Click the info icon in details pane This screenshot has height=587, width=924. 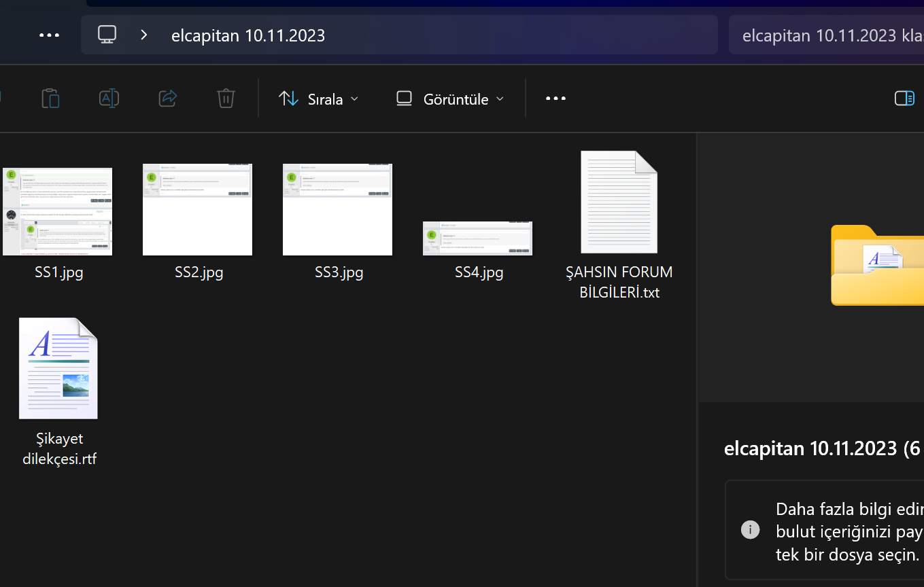click(x=750, y=530)
